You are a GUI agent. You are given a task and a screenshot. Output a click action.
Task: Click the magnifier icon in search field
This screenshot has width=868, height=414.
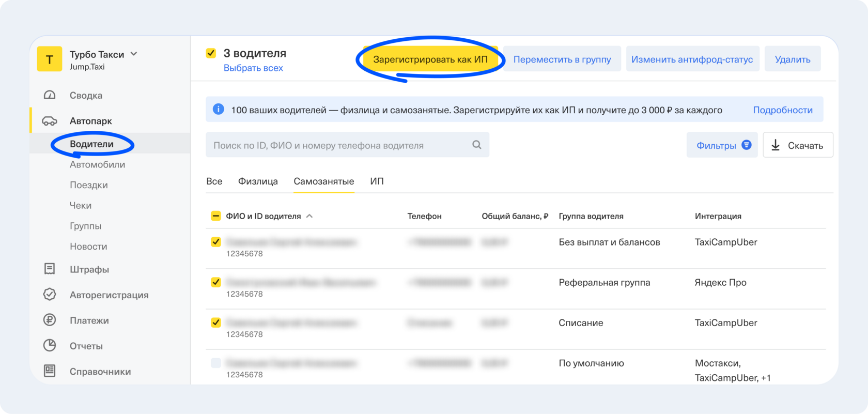tap(476, 145)
